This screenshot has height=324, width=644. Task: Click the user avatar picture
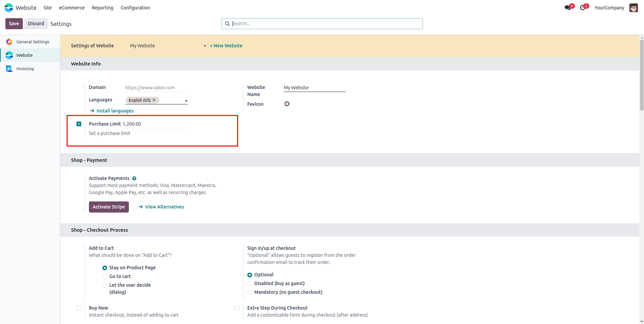633,8
